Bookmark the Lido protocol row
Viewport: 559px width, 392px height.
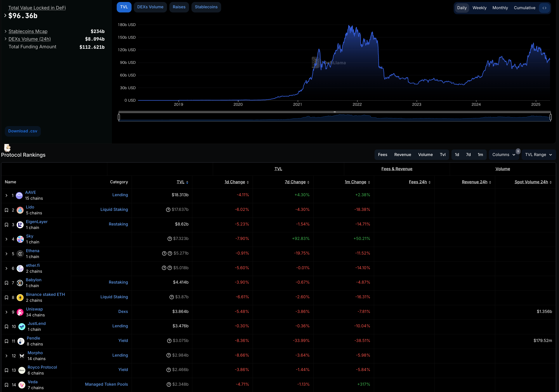click(x=7, y=210)
